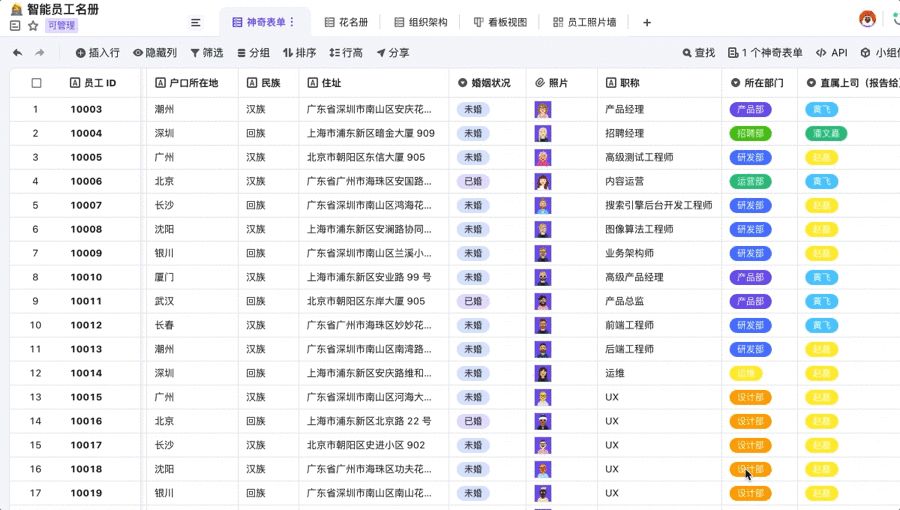Image resolution: width=900 pixels, height=510 pixels.
Task: Open photo thumbnail for employee 10019
Action: [x=542, y=493]
